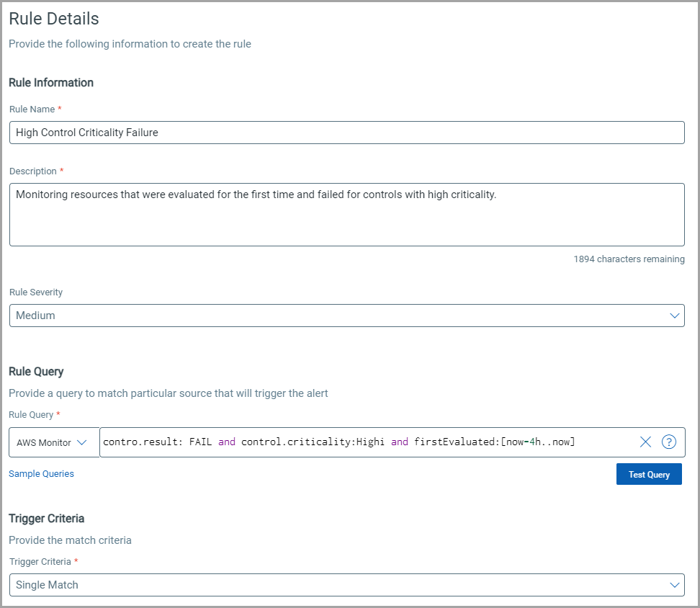700x608 pixels.
Task: Click the 'Rule Query' section heading
Action: pyautogui.click(x=36, y=372)
